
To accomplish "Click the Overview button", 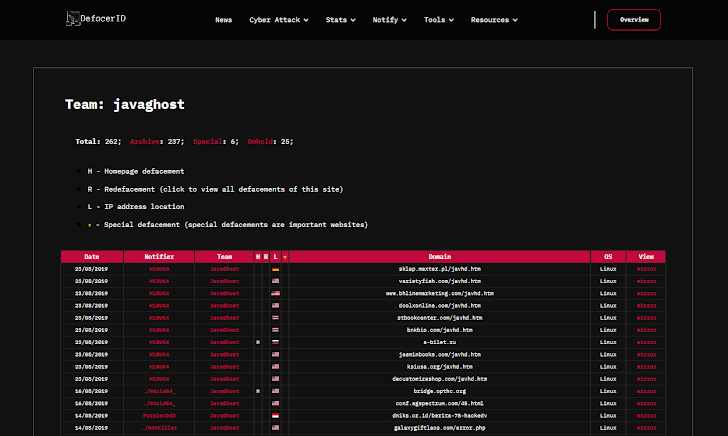I will [634, 20].
